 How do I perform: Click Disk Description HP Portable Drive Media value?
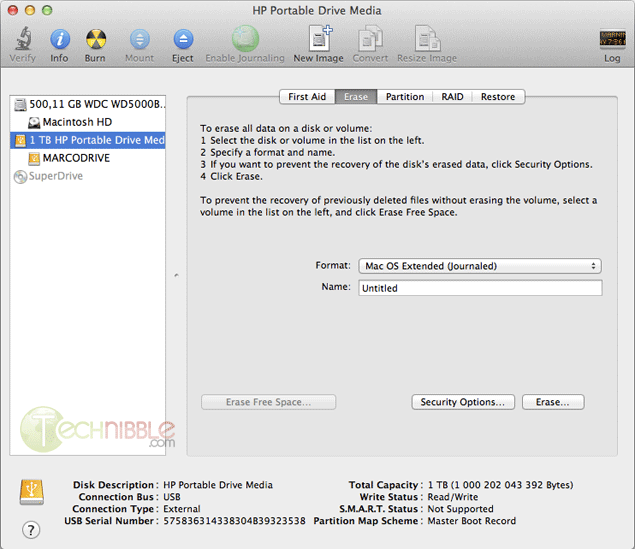coord(218,485)
